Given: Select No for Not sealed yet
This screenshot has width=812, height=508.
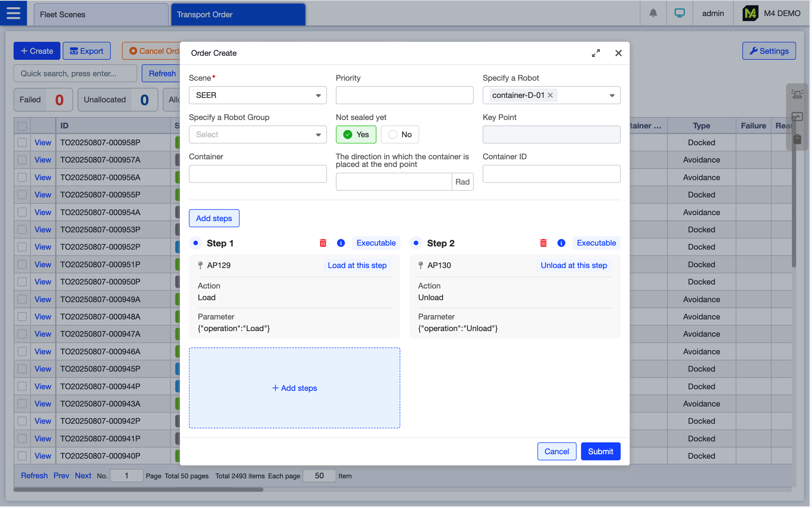Looking at the screenshot, I should click(400, 134).
